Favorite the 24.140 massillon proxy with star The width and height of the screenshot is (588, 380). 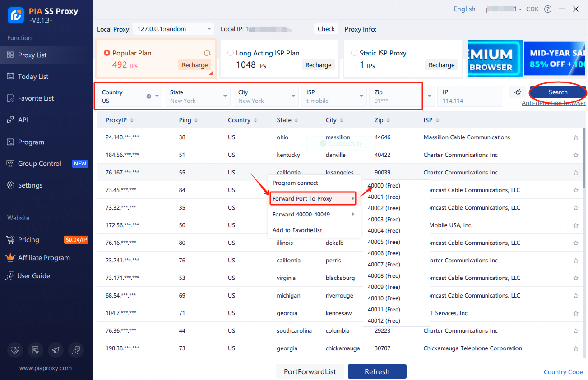575,137
